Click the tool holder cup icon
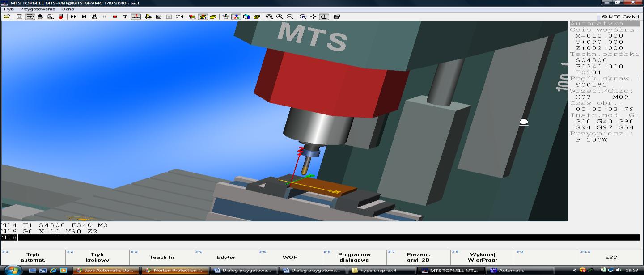This screenshot has width=644, height=275. pos(226,17)
